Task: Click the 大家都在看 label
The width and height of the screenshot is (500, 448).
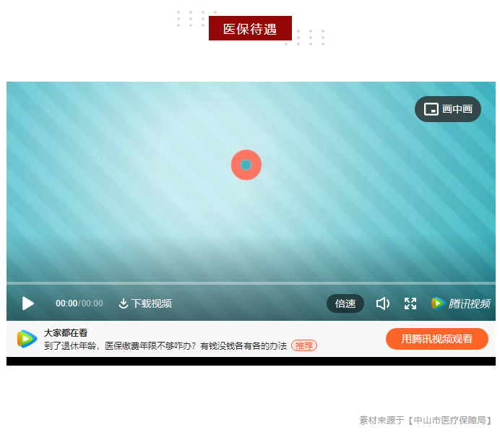Action: (x=66, y=333)
